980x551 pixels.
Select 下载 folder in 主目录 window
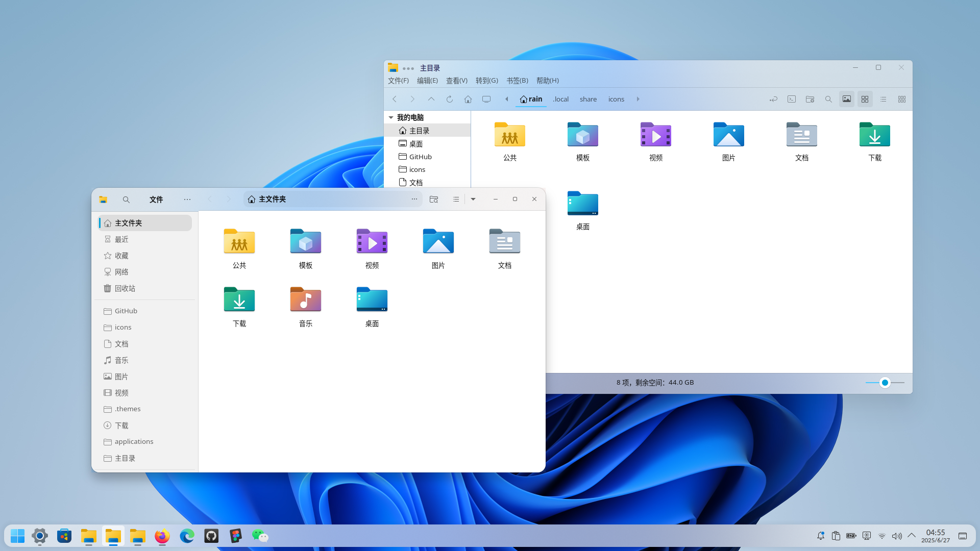tap(874, 141)
